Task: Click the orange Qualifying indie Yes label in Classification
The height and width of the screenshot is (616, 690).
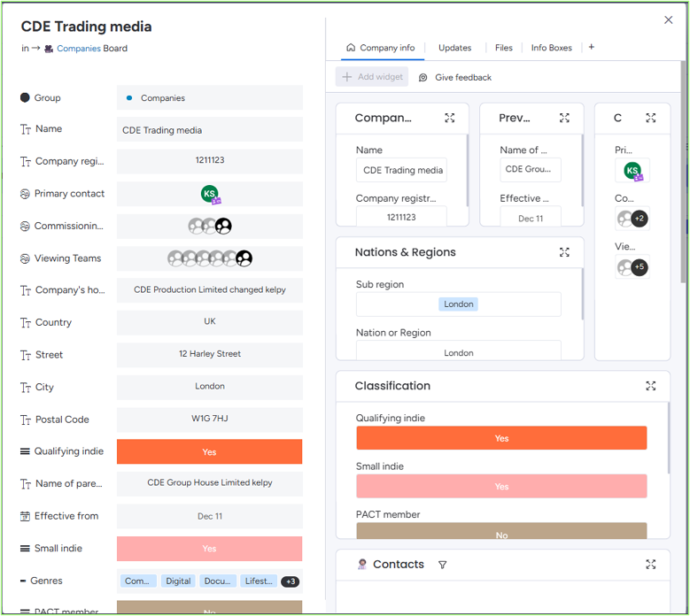Action: click(501, 438)
